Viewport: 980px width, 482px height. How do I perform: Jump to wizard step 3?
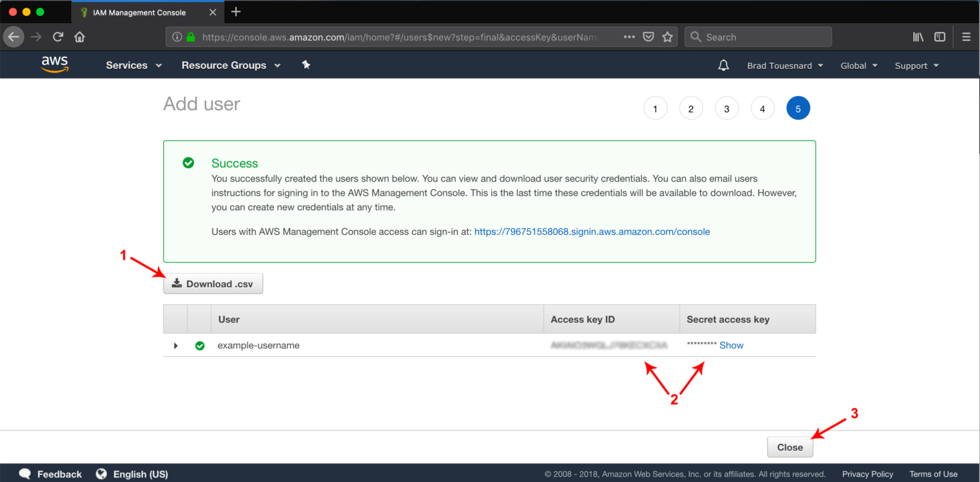point(727,109)
